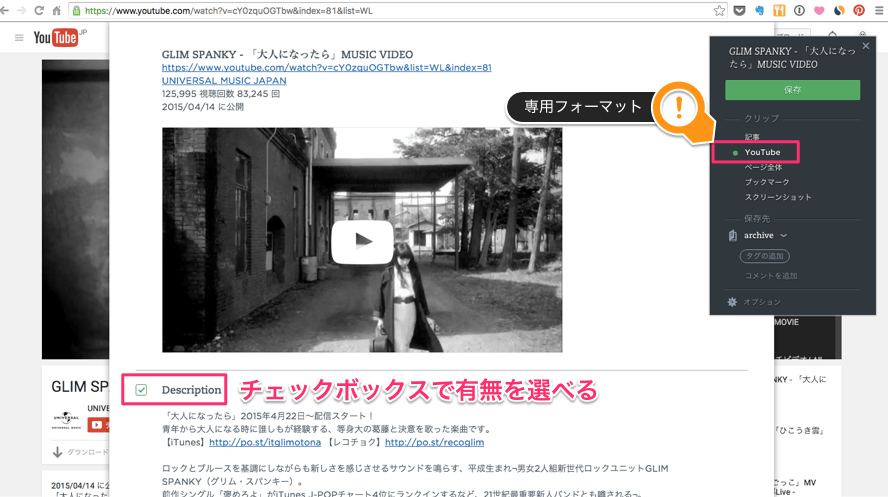Toggle the Description checkbox
Viewport: 888px width, 497px height.
pos(141,389)
